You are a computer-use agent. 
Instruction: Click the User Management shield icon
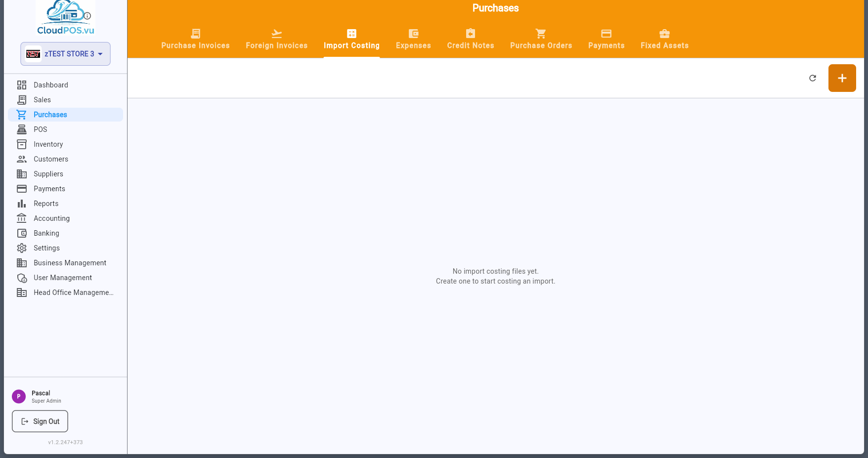tap(22, 278)
